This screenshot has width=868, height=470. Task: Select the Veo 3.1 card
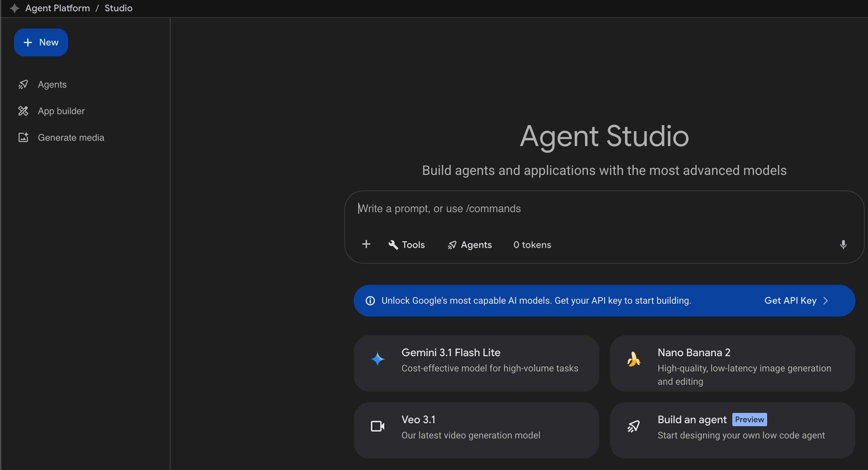[x=476, y=431]
